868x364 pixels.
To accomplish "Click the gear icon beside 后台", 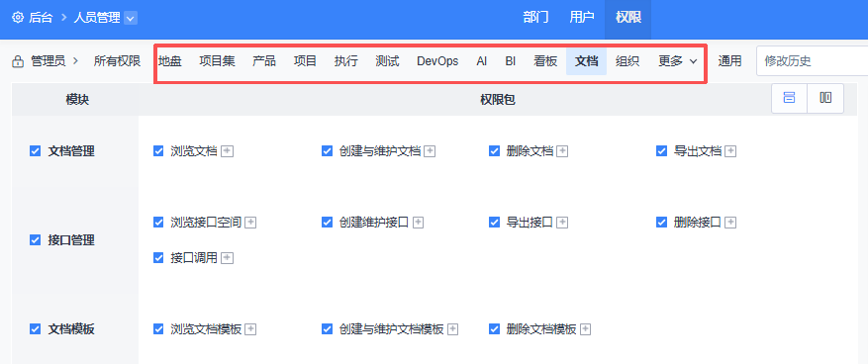I will 18,18.
